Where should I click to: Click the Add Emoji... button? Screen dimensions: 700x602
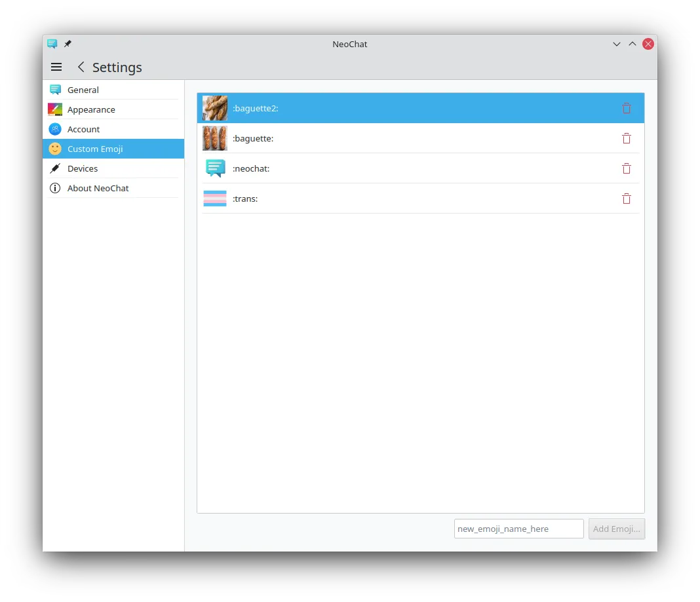617,529
